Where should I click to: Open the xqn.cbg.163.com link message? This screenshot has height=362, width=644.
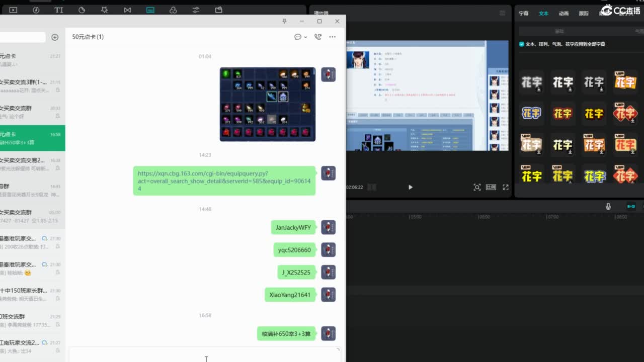224,181
